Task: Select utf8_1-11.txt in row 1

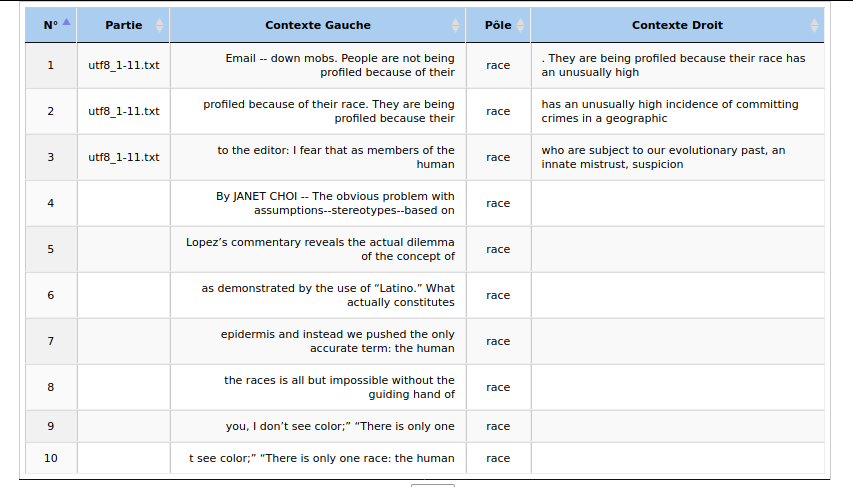Action: (124, 65)
